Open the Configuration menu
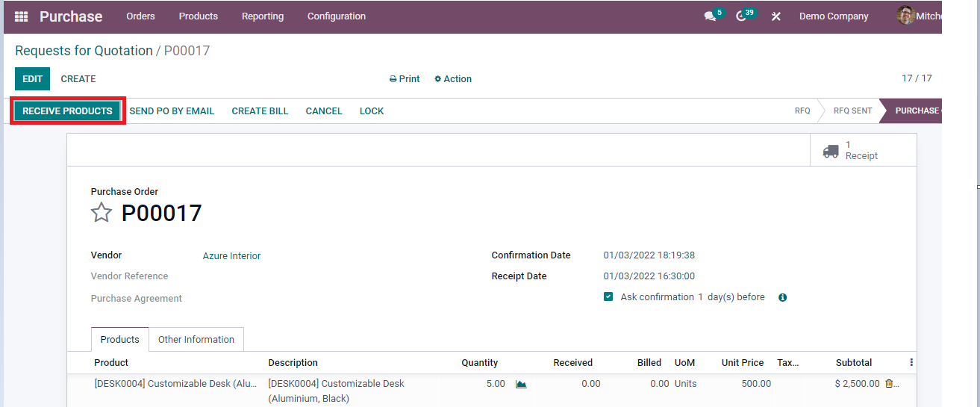The height and width of the screenshot is (407, 980). pyautogui.click(x=336, y=16)
